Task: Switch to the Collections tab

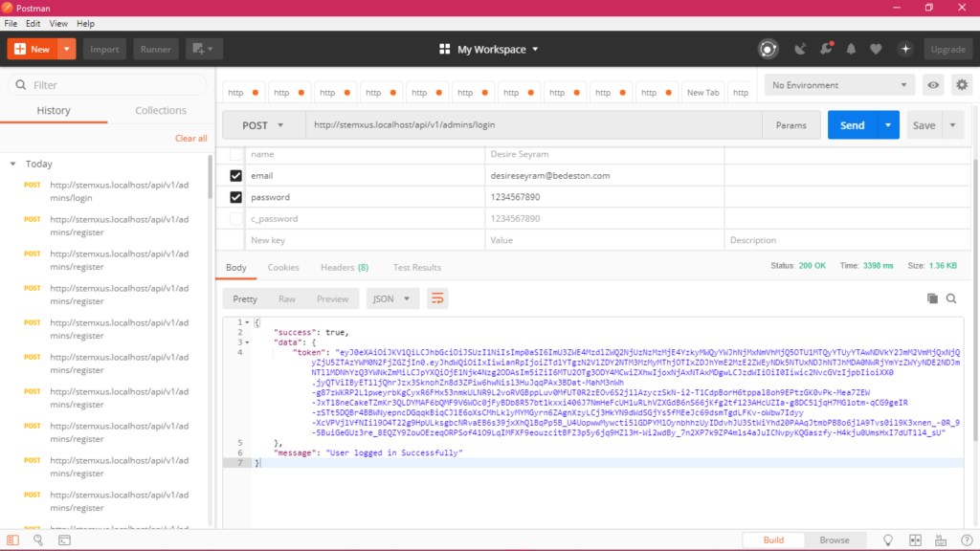Action: tap(160, 110)
